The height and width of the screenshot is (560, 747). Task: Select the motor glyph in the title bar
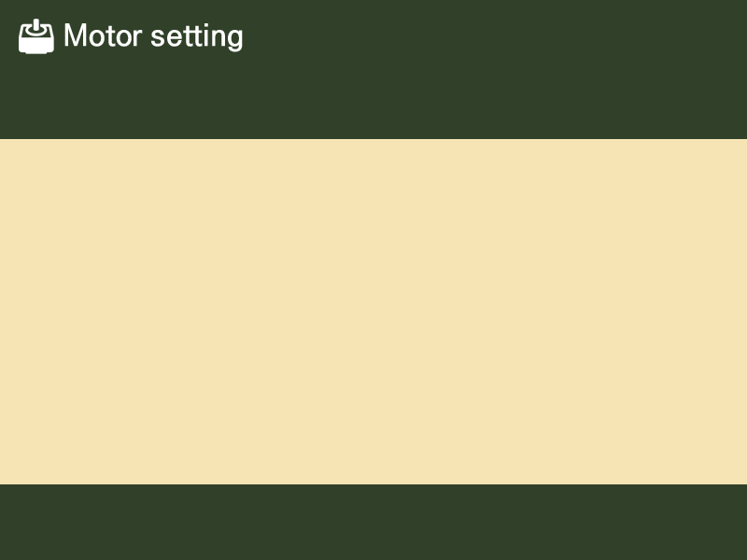[36, 36]
